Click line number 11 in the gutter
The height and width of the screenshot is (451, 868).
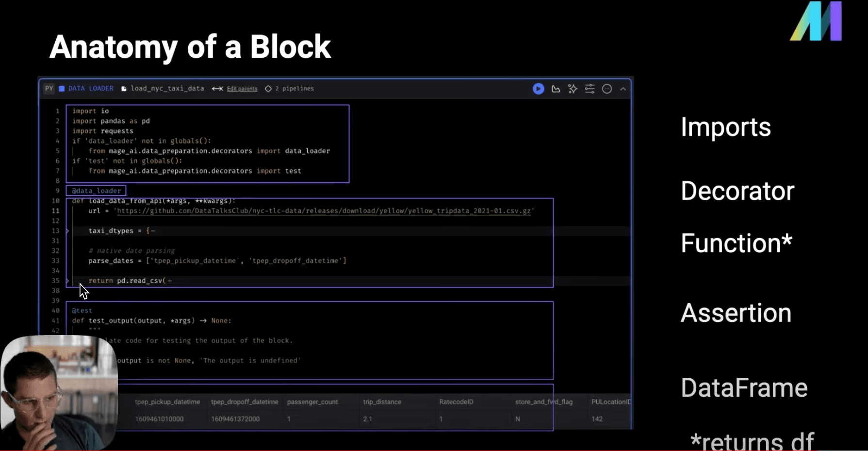tap(56, 211)
